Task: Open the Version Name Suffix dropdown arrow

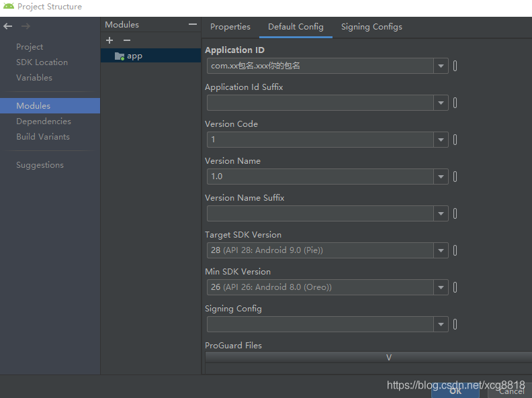Action: (x=441, y=213)
